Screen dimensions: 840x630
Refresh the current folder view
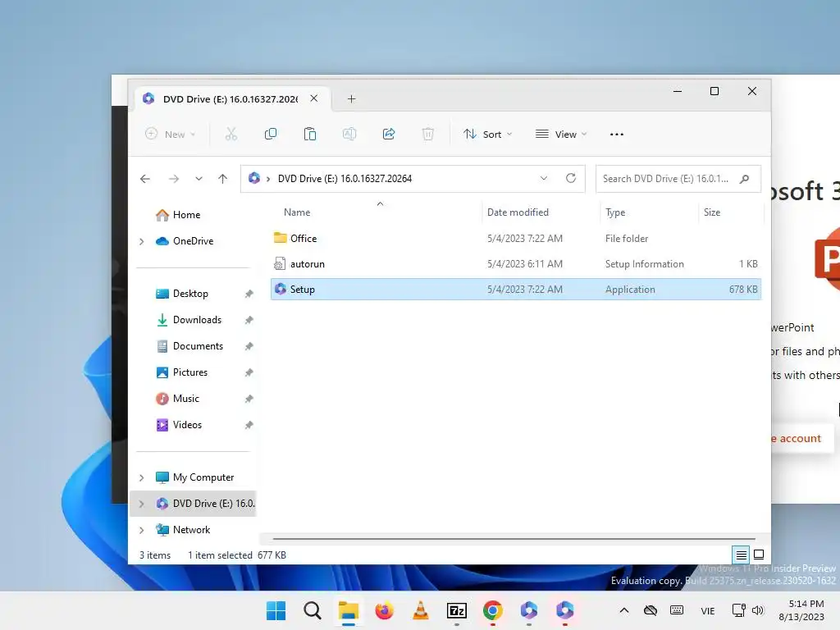pos(571,178)
